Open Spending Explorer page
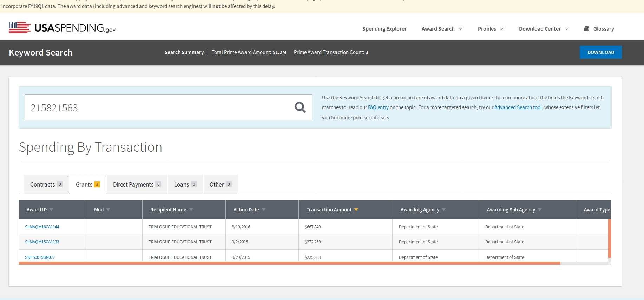This screenshot has width=644, height=300. (x=384, y=29)
